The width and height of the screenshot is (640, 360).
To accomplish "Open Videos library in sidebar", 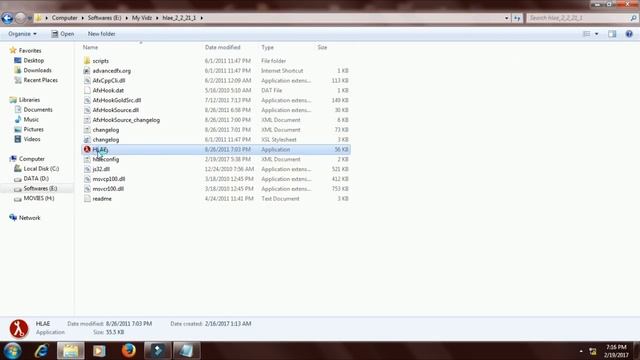I will (32, 139).
